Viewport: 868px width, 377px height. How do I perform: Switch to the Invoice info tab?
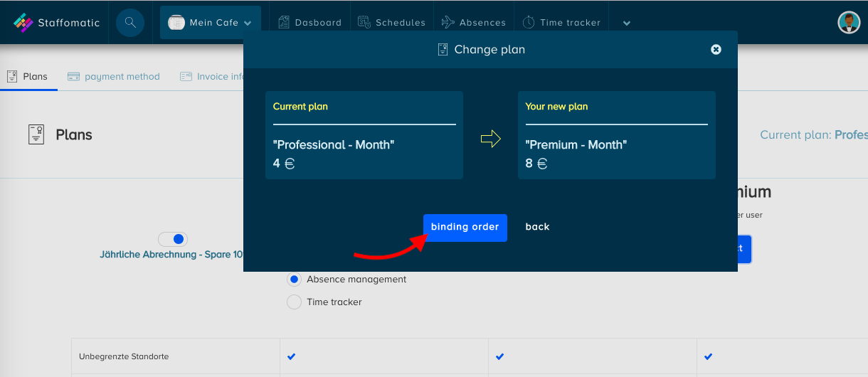212,76
